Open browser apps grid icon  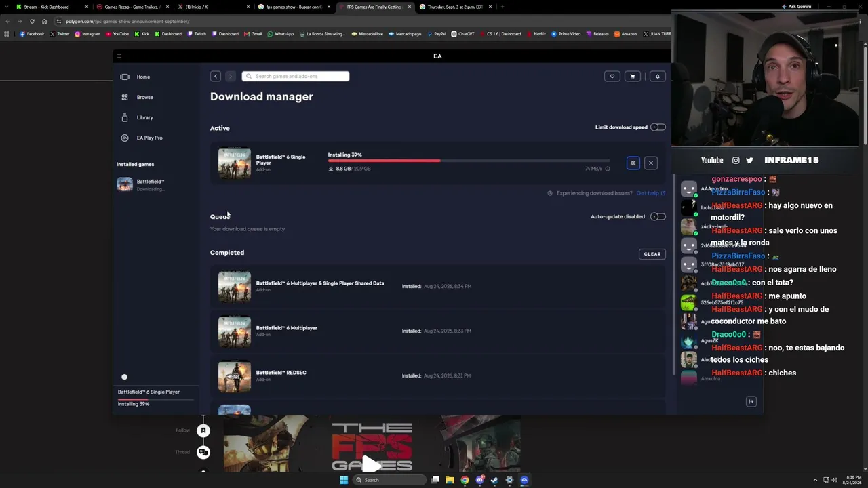coord(7,34)
